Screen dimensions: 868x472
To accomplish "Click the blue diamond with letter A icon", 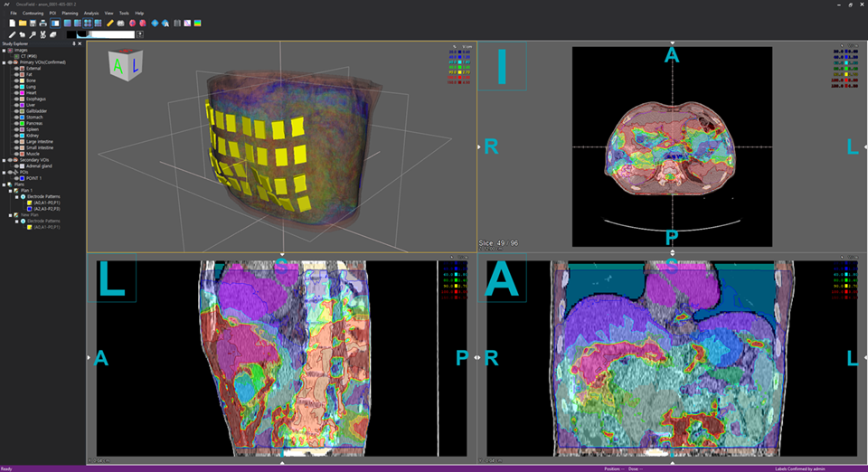I will pos(165,24).
